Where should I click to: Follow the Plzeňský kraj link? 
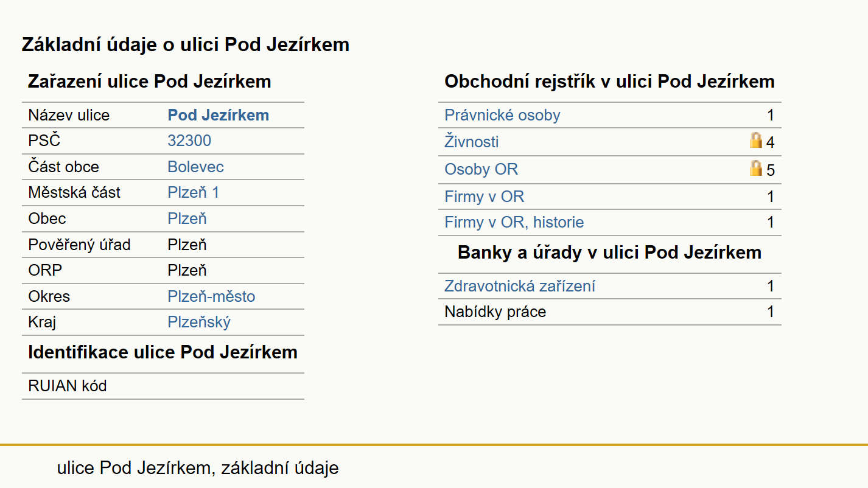point(199,322)
